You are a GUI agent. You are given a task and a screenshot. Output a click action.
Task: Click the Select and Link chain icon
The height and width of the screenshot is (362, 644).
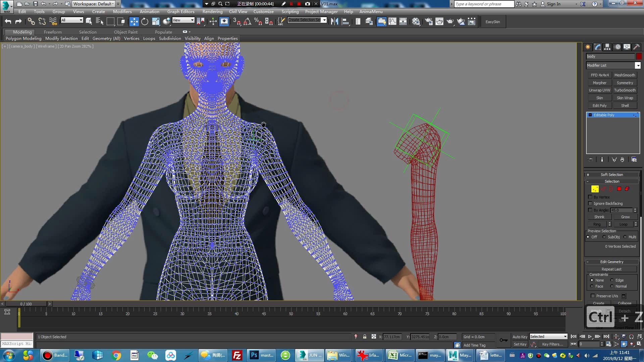pos(31,22)
